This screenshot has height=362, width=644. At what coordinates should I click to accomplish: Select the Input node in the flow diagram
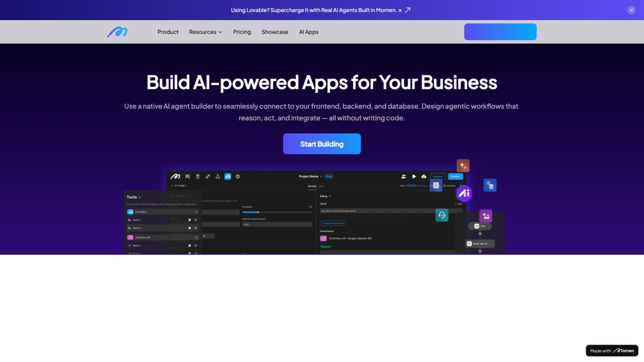pos(480,226)
